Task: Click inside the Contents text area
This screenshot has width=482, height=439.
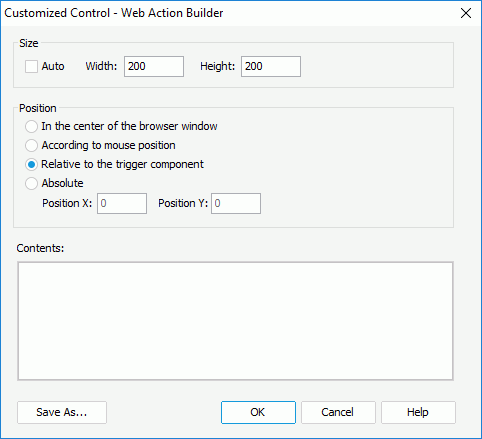Action: (x=235, y=321)
